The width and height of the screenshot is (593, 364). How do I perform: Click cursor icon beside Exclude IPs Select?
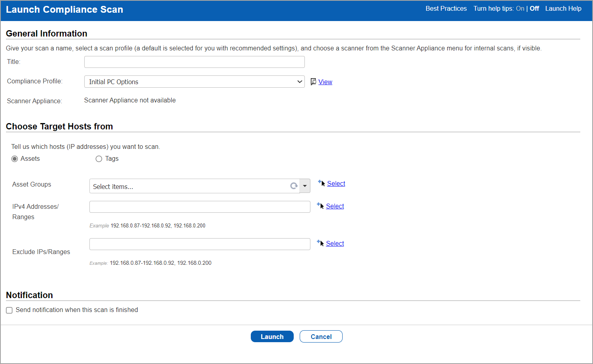click(320, 243)
